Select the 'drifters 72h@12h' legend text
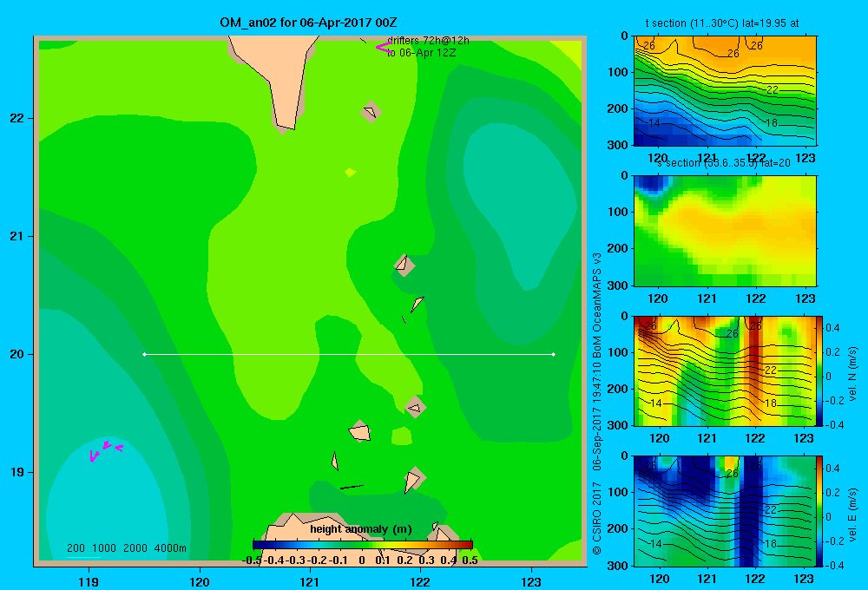The height and width of the screenshot is (590, 868). (x=428, y=41)
